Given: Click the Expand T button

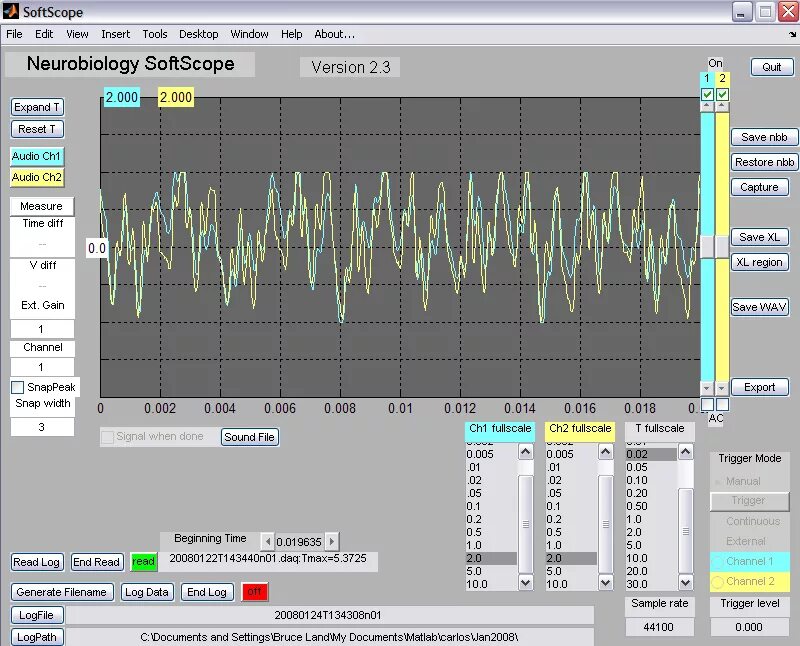Looking at the screenshot, I should point(37,107).
